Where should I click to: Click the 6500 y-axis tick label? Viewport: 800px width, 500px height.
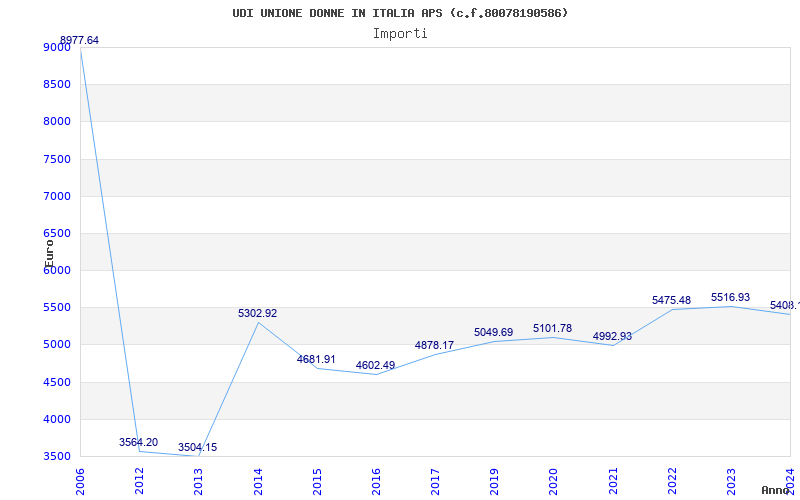click(57, 234)
